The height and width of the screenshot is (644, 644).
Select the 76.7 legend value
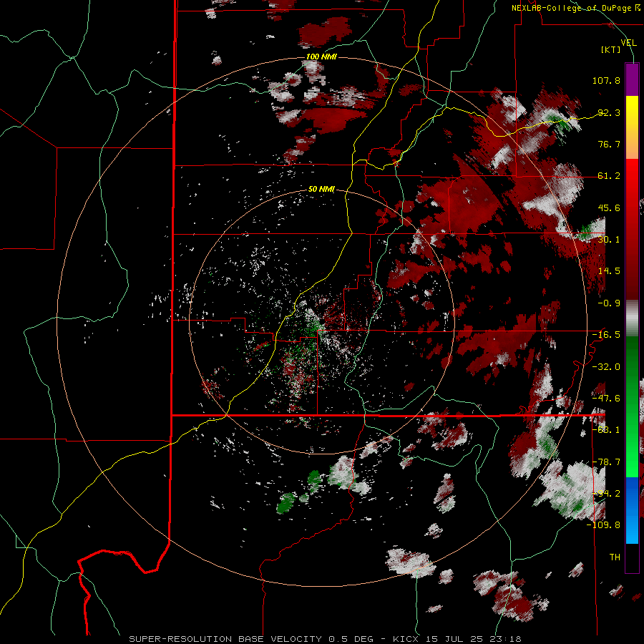pyautogui.click(x=609, y=144)
